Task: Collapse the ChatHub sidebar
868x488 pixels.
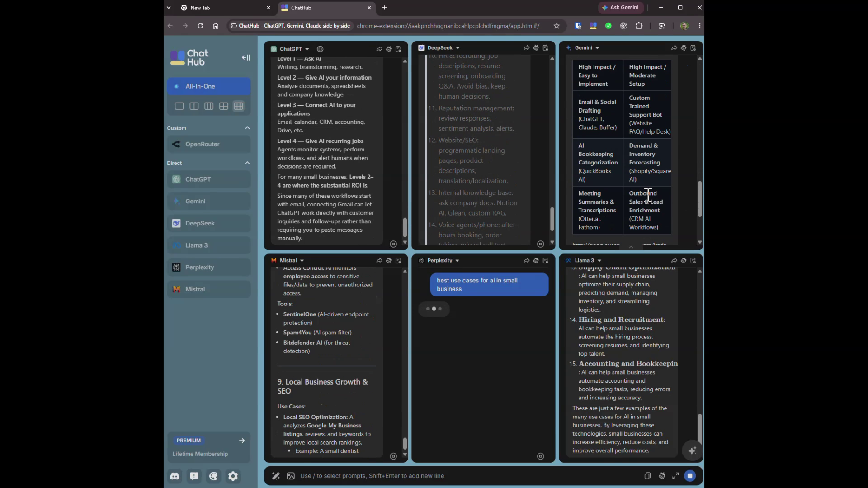Action: [245, 57]
